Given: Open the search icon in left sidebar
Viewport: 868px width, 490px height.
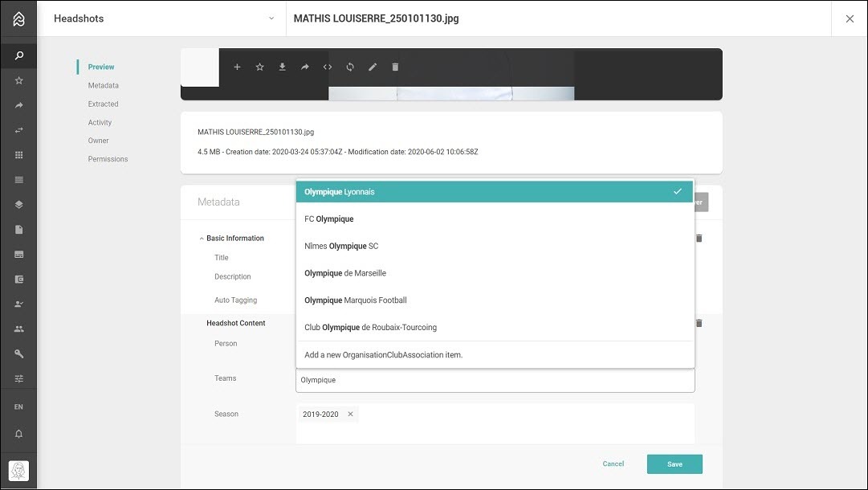Looking at the screenshot, I should tap(18, 55).
